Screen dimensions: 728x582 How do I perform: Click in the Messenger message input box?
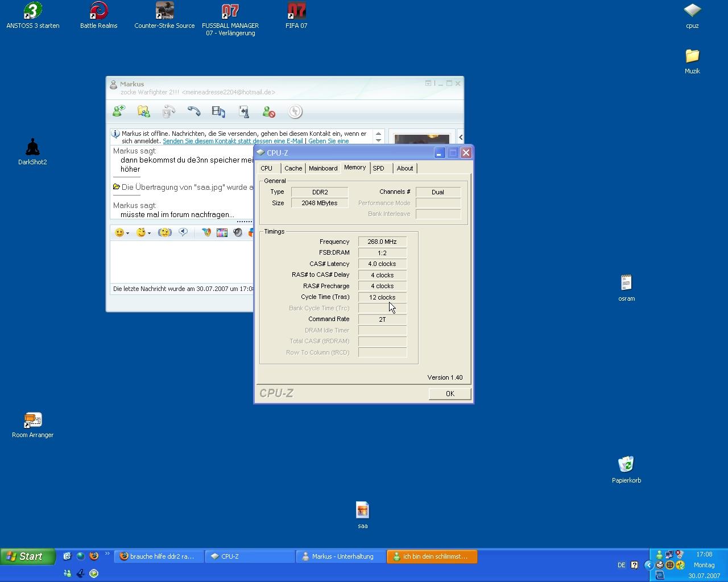tap(182, 261)
